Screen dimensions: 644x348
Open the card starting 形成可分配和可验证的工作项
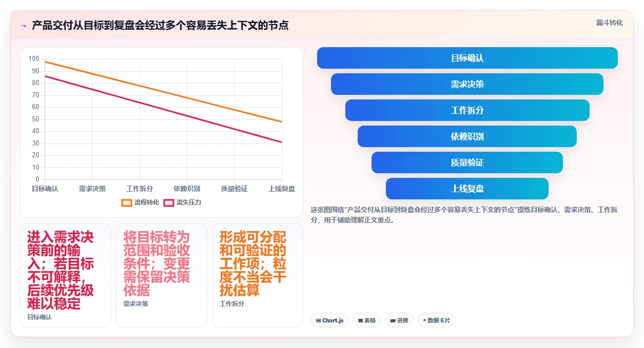point(258,275)
